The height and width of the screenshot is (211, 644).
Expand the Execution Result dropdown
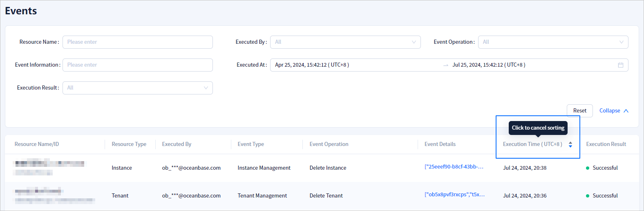click(137, 88)
